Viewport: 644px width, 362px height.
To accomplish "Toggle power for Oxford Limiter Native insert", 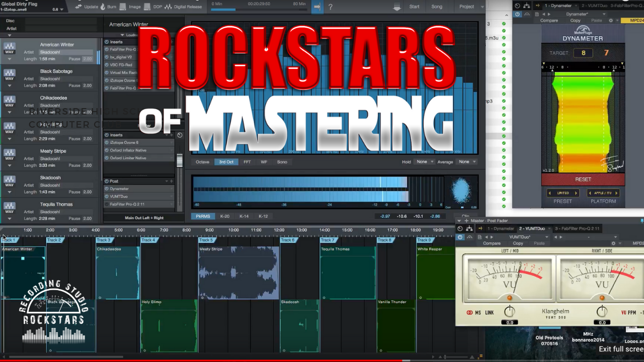I will (107, 158).
